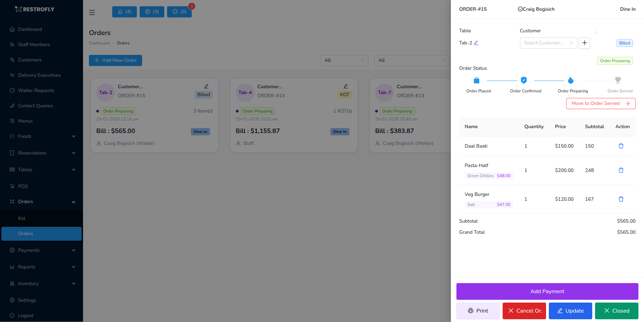The width and height of the screenshot is (644, 322).
Task: Switch to the Kot page under Orders
Action: 22,218
